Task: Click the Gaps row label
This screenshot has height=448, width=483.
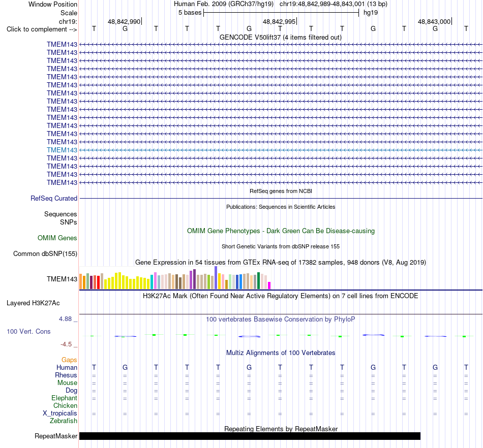Action: [69, 360]
